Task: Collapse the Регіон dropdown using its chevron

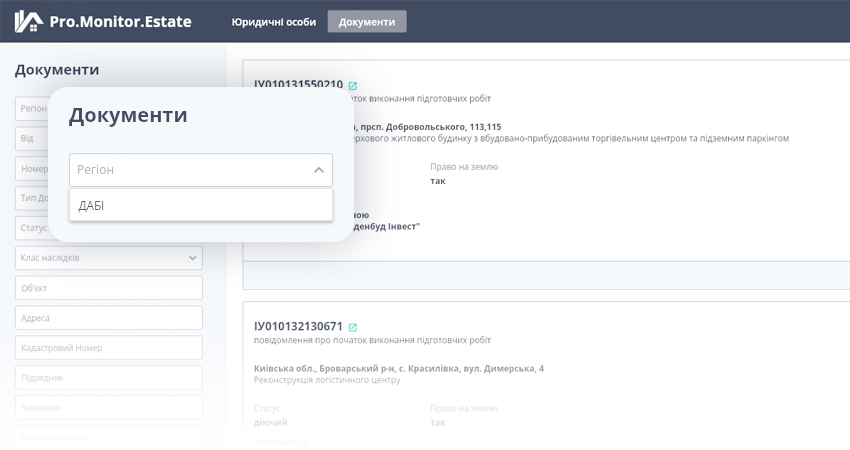Action: (318, 170)
